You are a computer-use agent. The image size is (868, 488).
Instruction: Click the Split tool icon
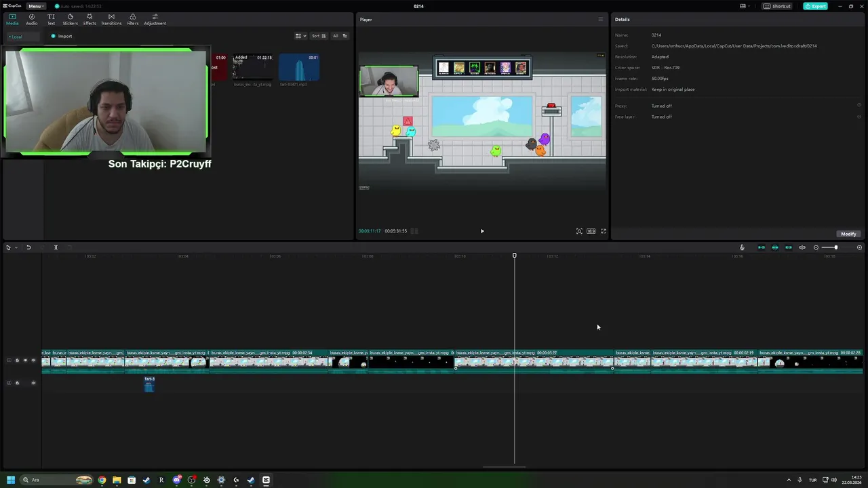56,247
